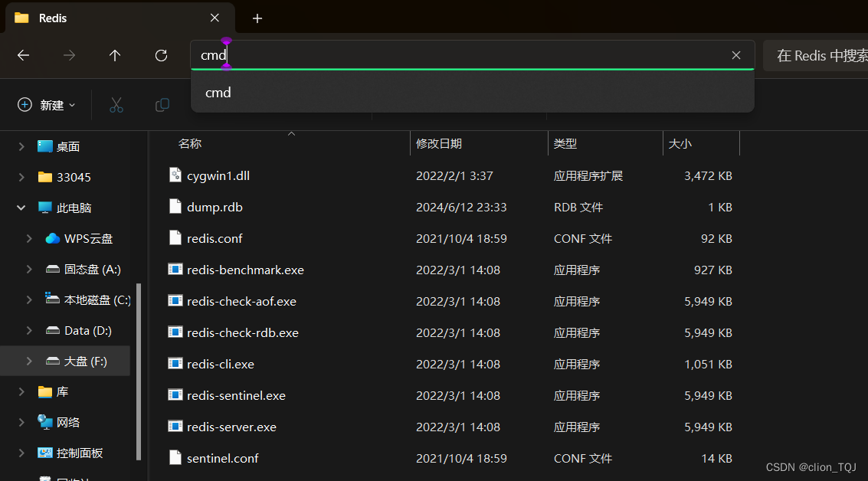868x481 pixels.
Task: Open WPS云盘 cloud drive
Action: pyautogui.click(x=79, y=238)
